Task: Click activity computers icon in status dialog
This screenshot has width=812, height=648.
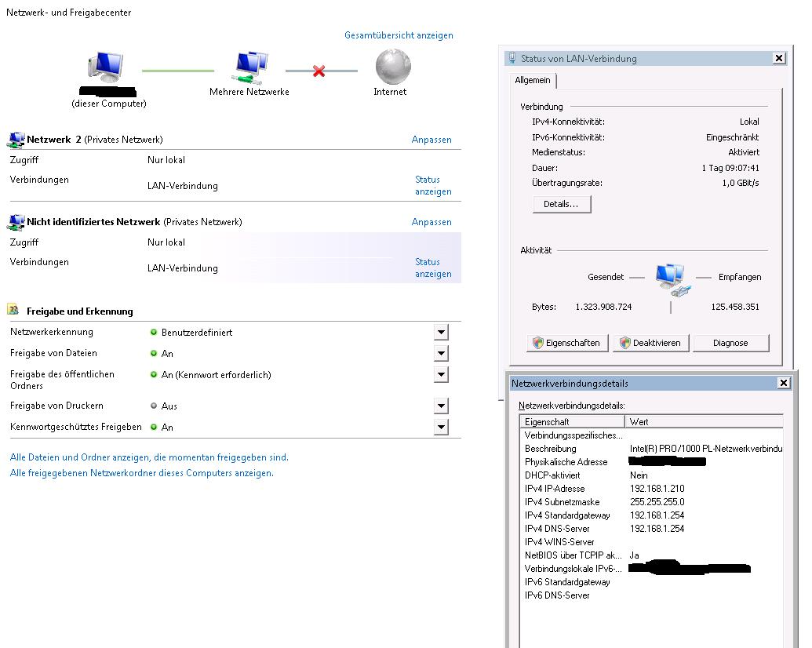Action: point(672,280)
